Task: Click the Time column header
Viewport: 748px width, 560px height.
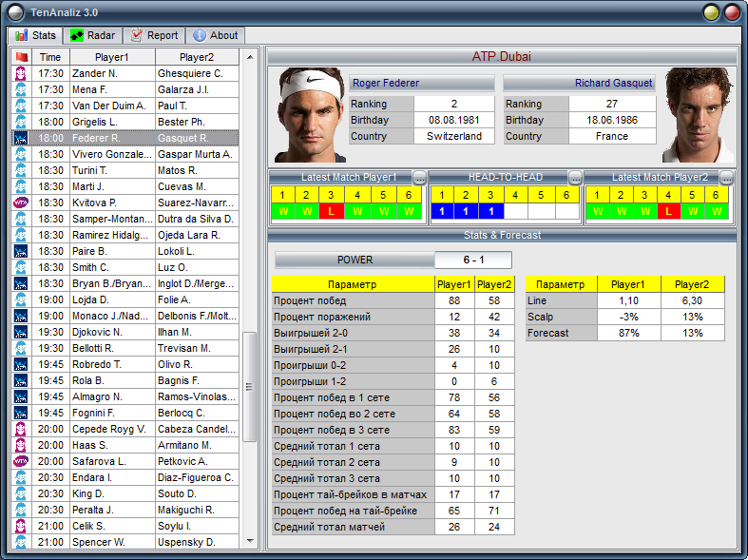Action: (x=50, y=57)
